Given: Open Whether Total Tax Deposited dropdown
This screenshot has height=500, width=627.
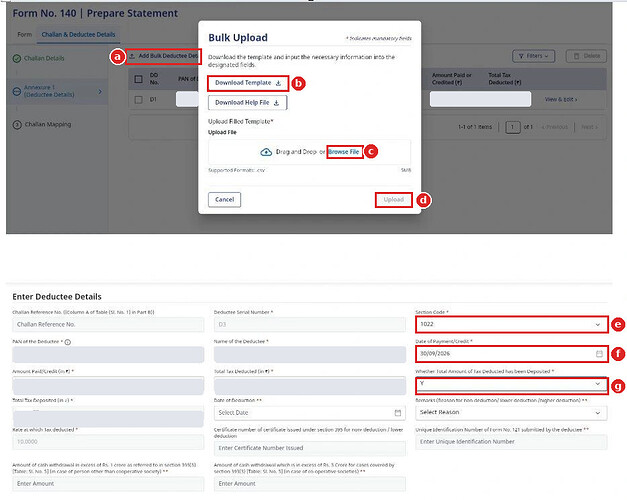Looking at the screenshot, I should (511, 384).
